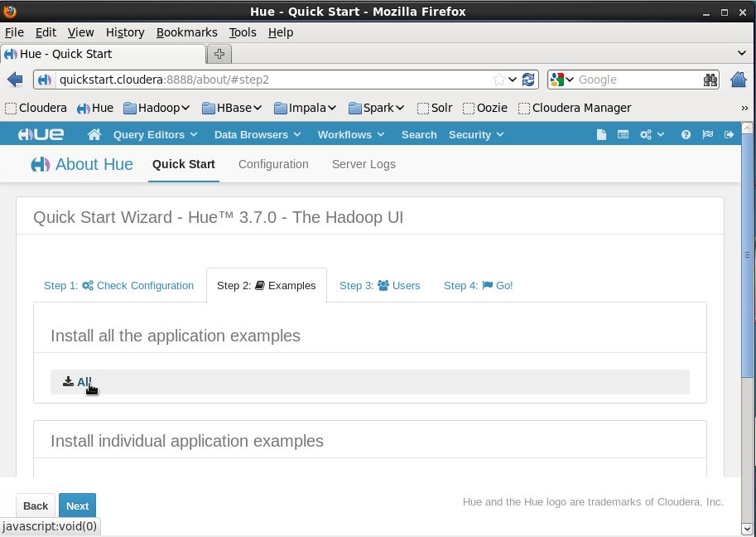This screenshot has height=537, width=756.
Task: Expand the Impala bookmarks folder
Action: pos(306,108)
